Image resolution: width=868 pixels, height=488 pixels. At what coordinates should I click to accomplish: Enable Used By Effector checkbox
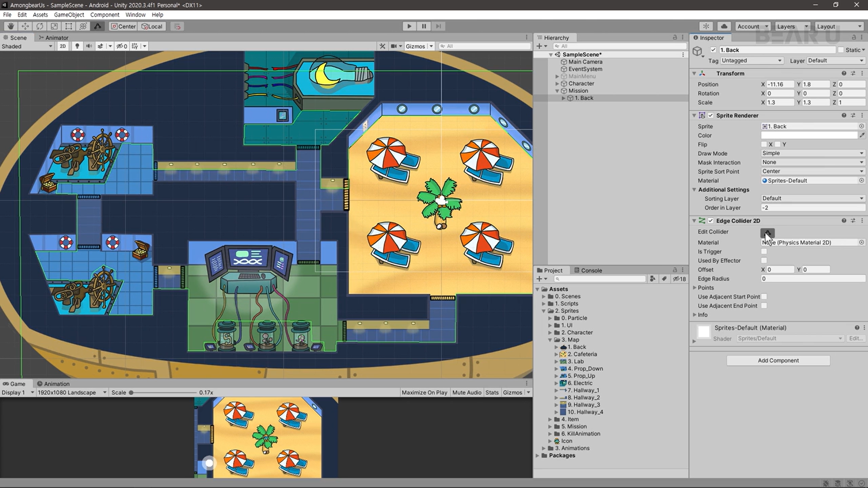(764, 261)
